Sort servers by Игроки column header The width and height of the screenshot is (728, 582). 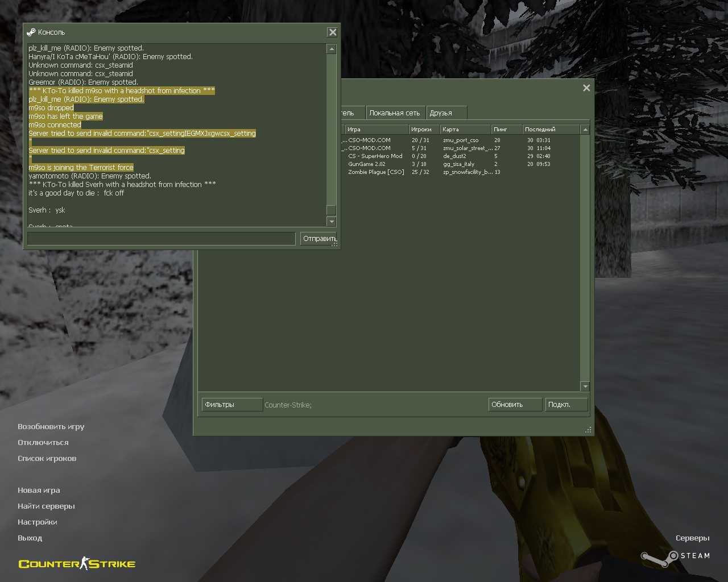[424, 130]
